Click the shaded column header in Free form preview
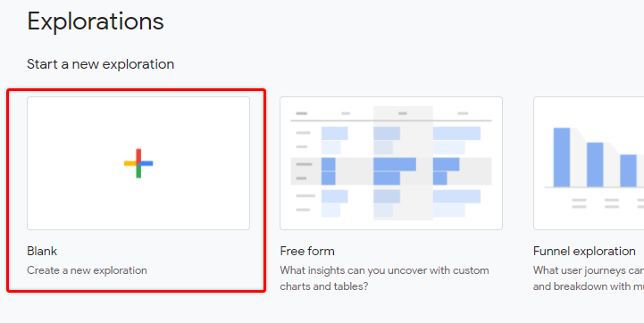Viewport: 644px width, 323px height. 403,113
